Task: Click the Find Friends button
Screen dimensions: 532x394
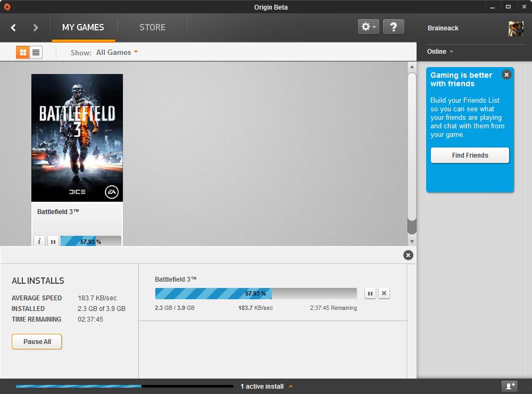Action: (x=470, y=155)
